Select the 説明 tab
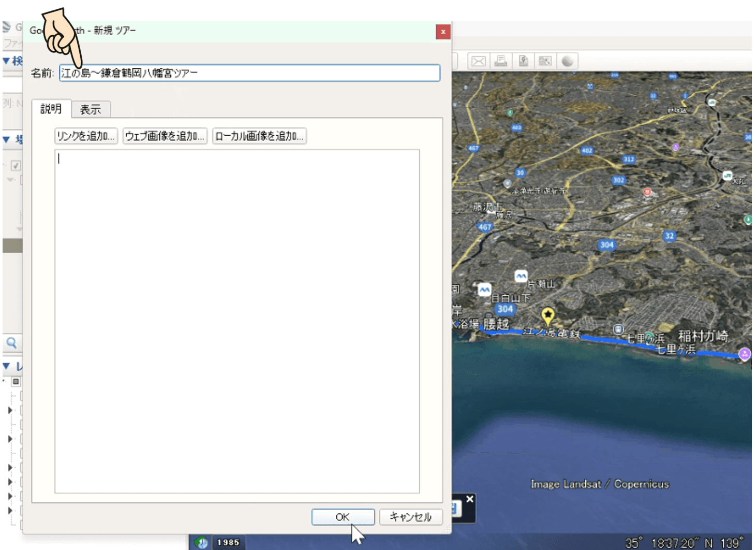This screenshot has width=756, height=550. point(51,109)
